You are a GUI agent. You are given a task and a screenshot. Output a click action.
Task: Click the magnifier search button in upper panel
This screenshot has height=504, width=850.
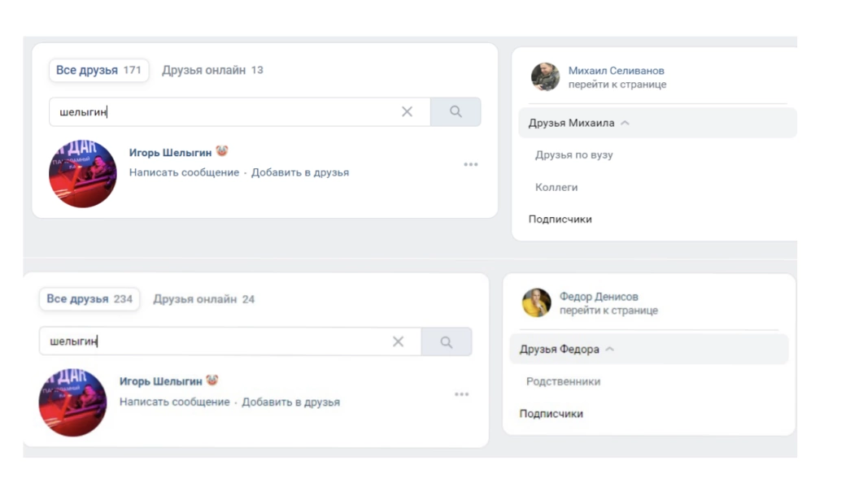tap(456, 112)
